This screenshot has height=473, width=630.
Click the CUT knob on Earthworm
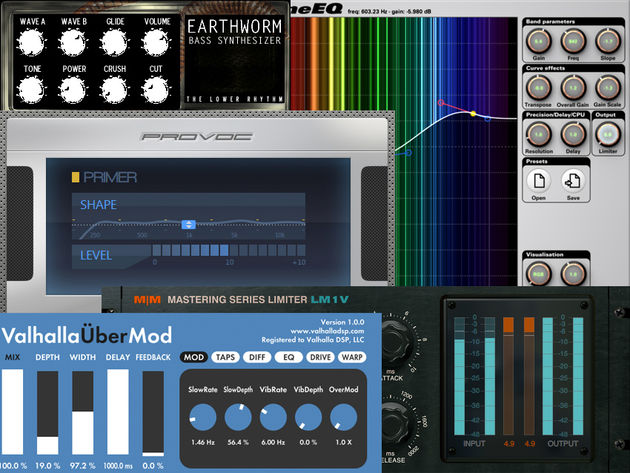tap(156, 90)
